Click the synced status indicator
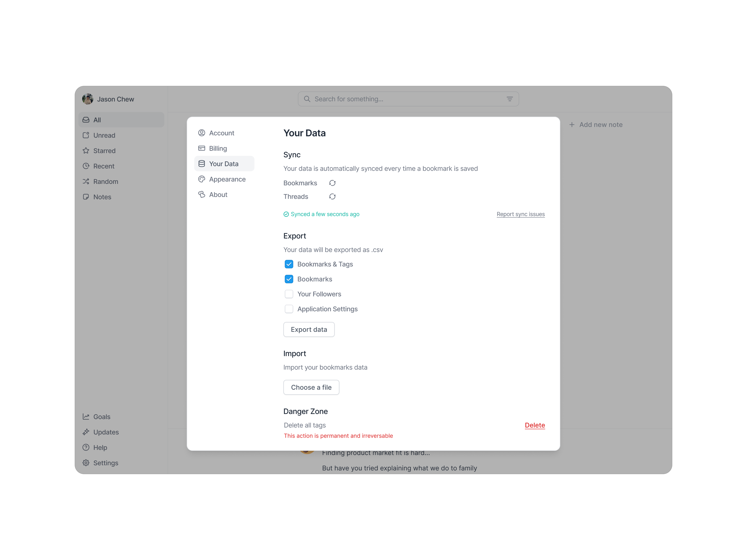This screenshot has height=560, width=747. [322, 214]
